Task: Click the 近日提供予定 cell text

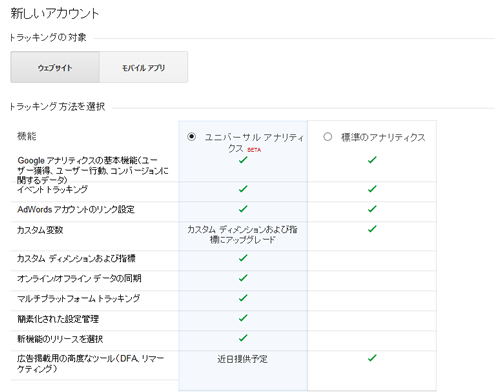Action: pos(242,359)
